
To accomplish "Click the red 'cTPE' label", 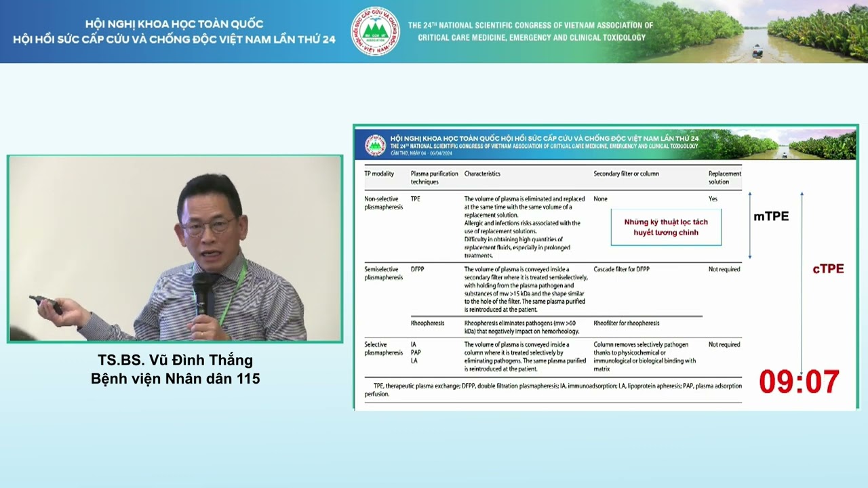I will (x=828, y=269).
